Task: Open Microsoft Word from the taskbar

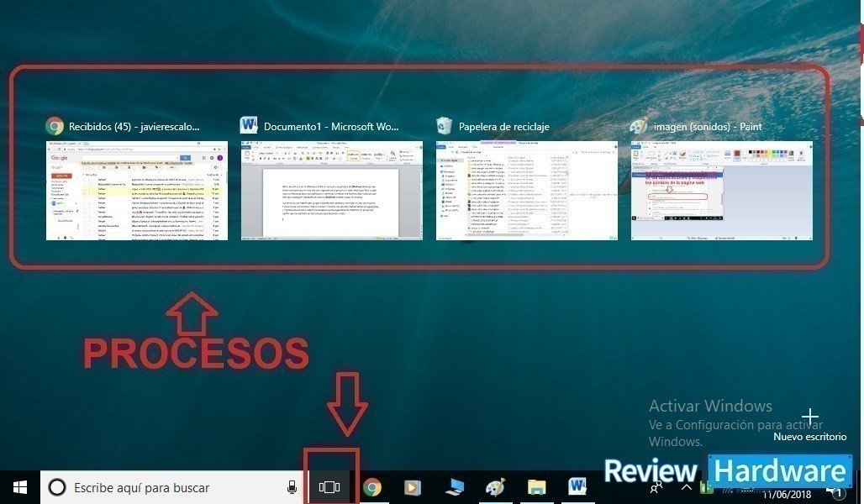Action: pos(577,486)
